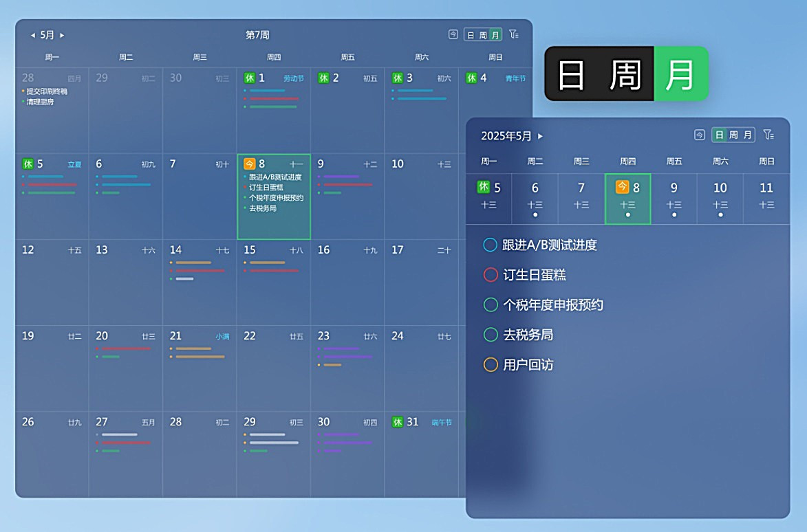Click the 今 today icon in the month calendar header
This screenshot has height=532, width=807.
coord(453,34)
